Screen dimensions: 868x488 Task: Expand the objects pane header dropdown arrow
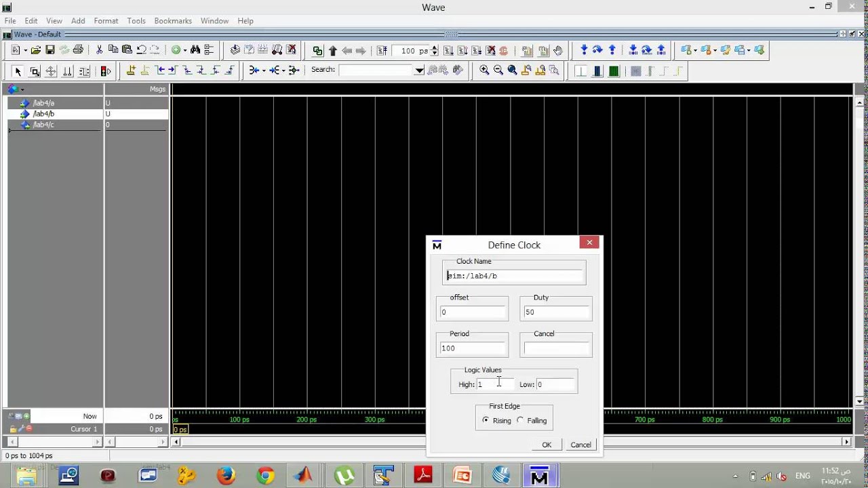coord(22,89)
